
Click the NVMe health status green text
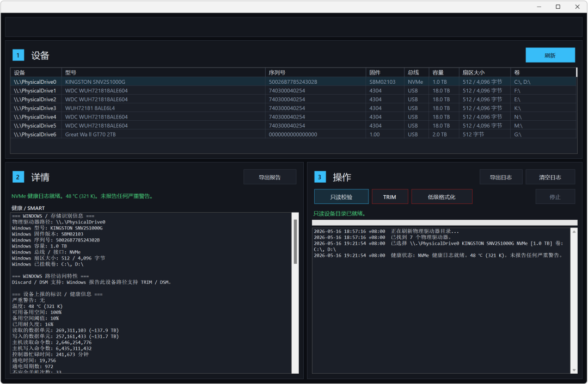coord(83,196)
